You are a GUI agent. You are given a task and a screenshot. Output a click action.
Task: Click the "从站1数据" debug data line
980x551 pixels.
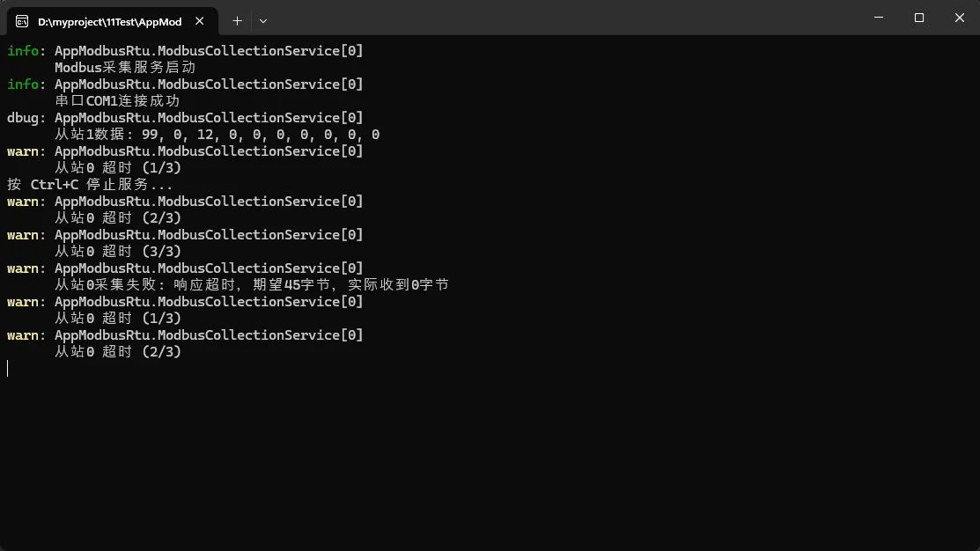point(217,135)
